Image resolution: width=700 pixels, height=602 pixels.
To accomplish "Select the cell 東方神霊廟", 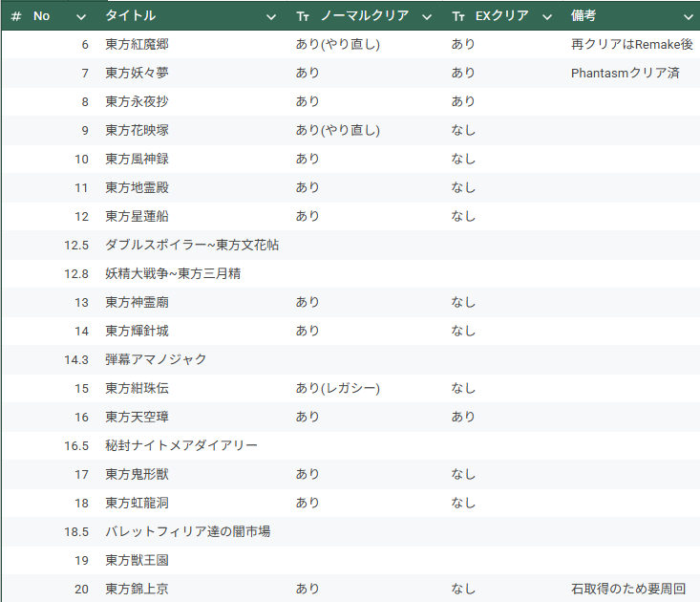I will (138, 302).
